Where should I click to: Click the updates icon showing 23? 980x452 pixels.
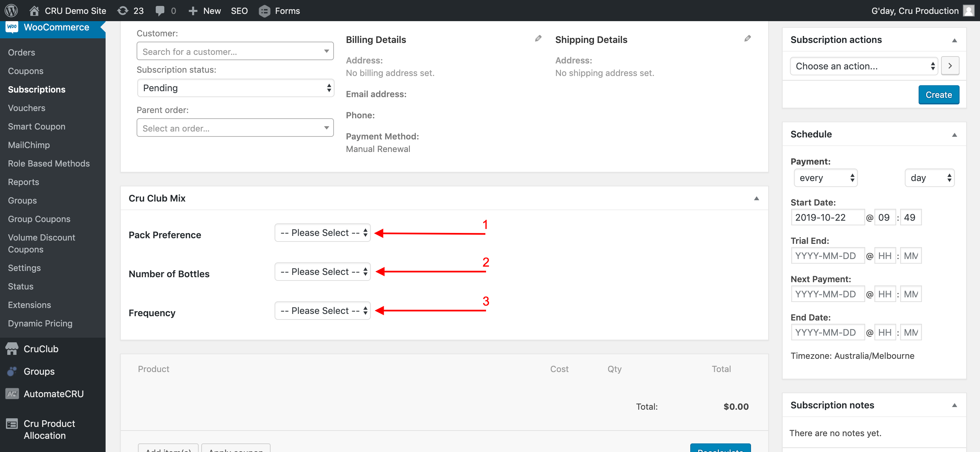(122, 11)
